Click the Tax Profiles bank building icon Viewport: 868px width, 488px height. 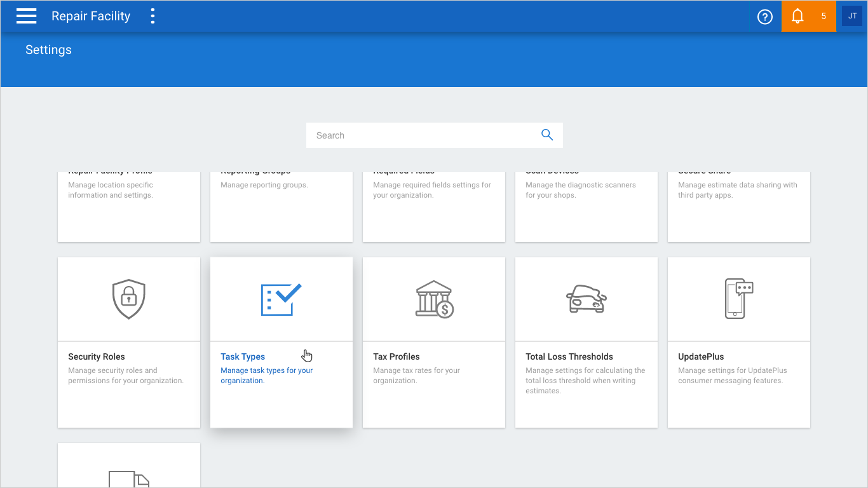[x=434, y=299]
